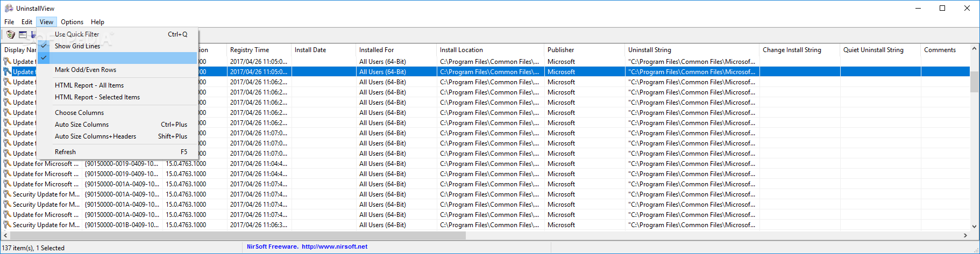Sort by Display Name column header
The height and width of the screenshot is (254, 980).
(x=20, y=50)
